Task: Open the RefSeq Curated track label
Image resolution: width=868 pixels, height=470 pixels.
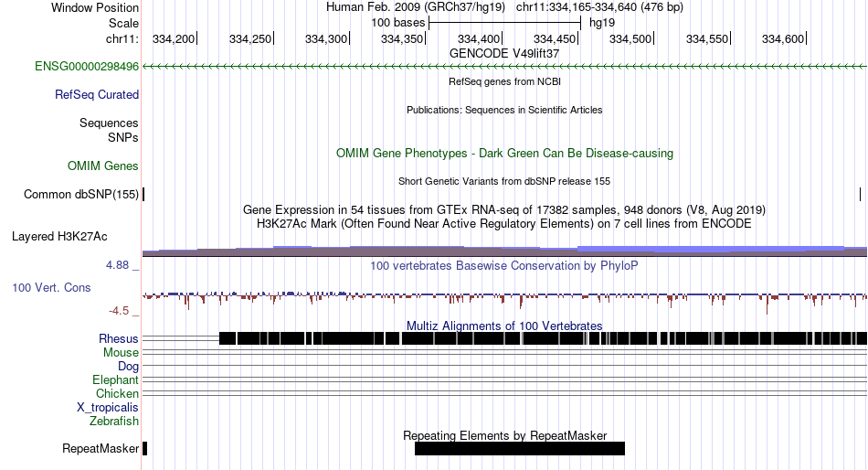Action: coord(97,95)
